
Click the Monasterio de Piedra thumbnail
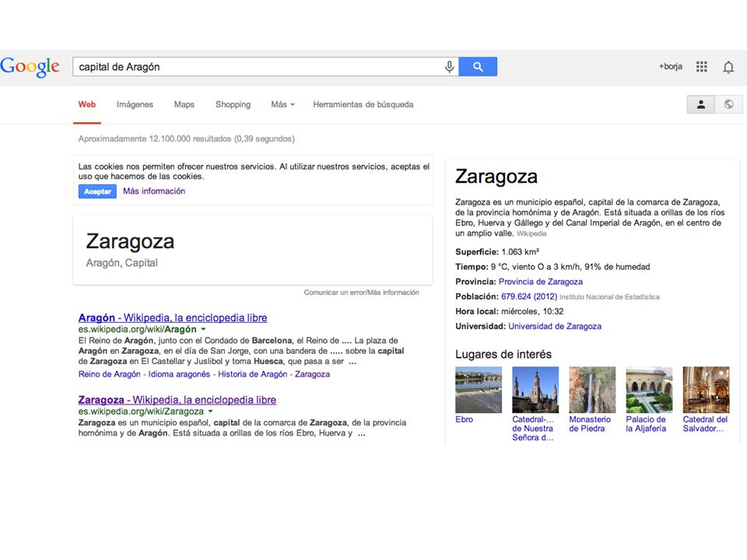click(592, 390)
